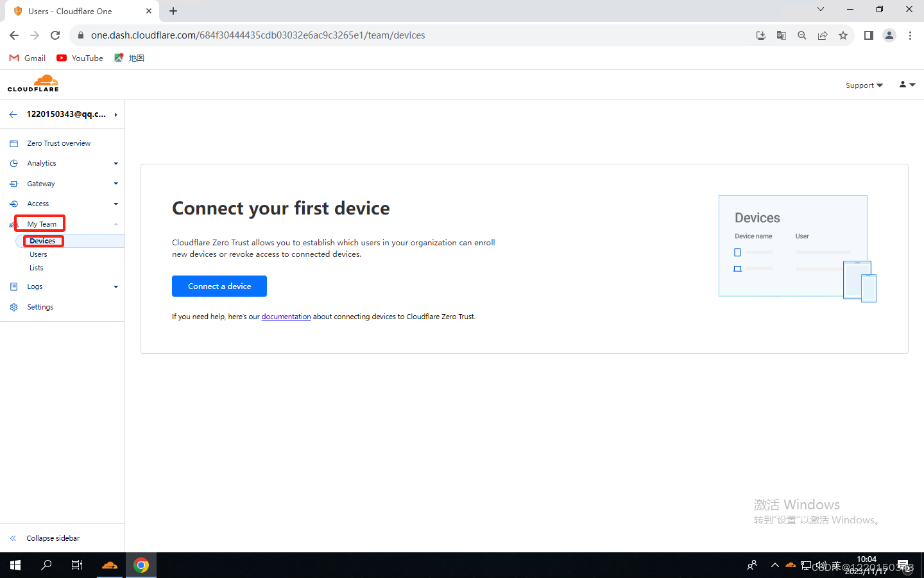Click the Gateway sidebar icon

click(13, 184)
